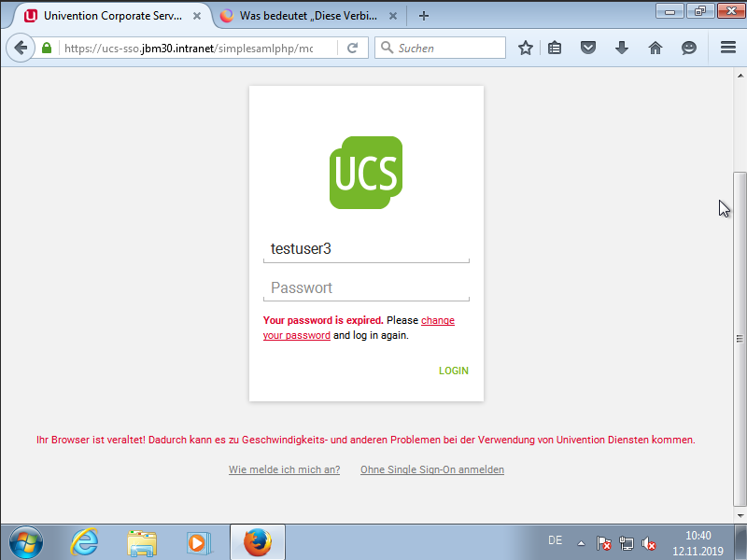Click "Ohne Single Sign-On anmelden" link
This screenshot has height=560, width=747.
coord(431,469)
